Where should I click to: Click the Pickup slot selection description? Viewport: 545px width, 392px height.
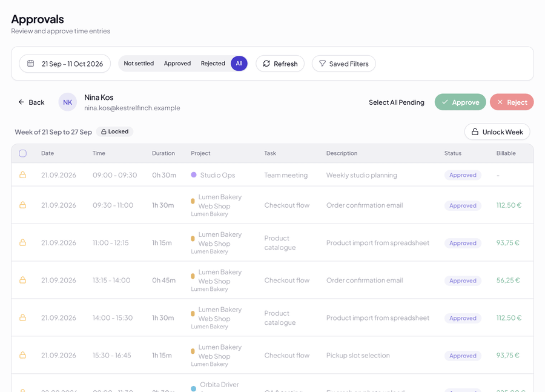point(358,355)
